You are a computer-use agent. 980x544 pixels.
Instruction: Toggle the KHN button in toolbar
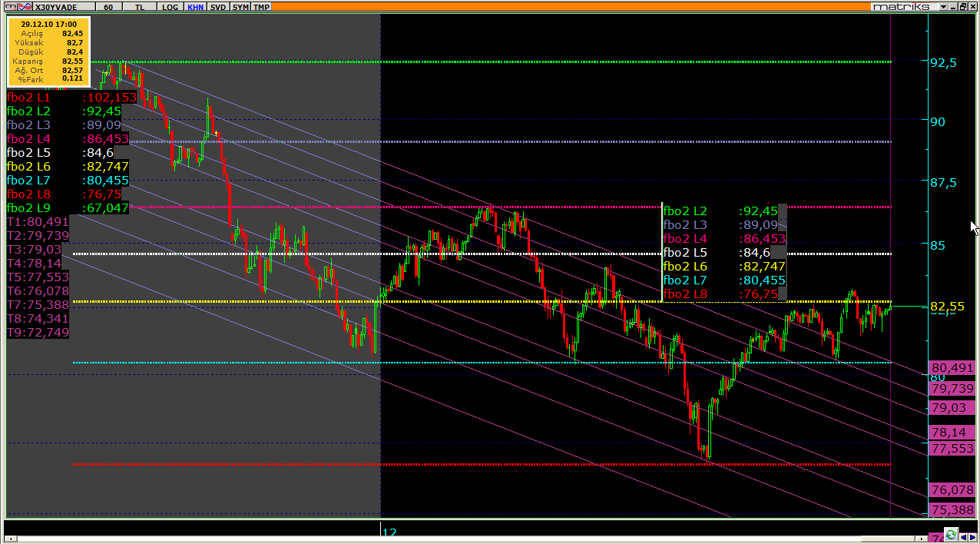(x=195, y=6)
